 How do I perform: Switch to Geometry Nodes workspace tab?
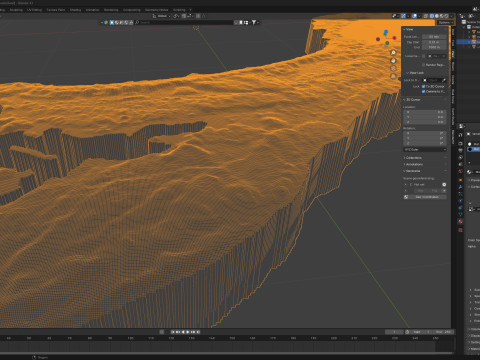coord(156,10)
